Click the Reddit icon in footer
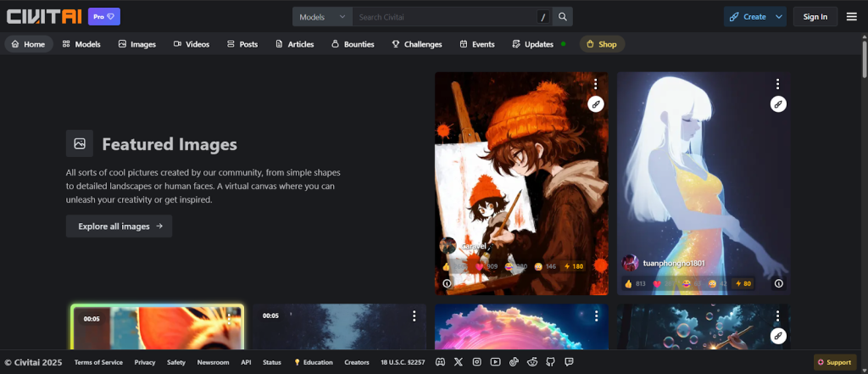 pyautogui.click(x=532, y=362)
